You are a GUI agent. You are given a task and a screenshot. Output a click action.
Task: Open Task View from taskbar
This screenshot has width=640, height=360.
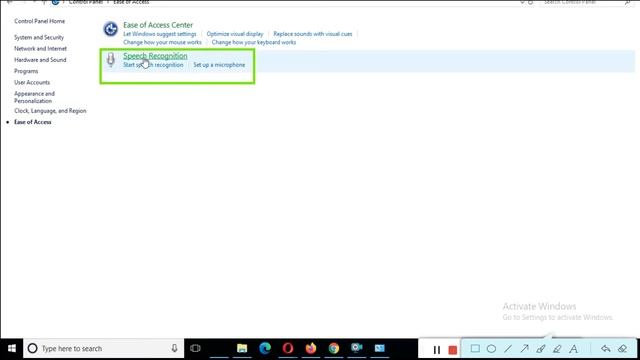pyautogui.click(x=196, y=348)
